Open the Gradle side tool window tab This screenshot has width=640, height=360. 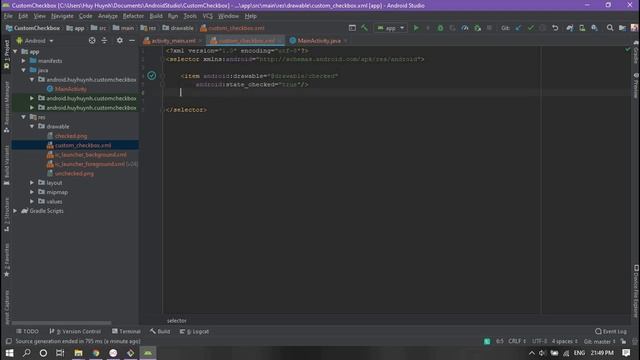[x=636, y=52]
